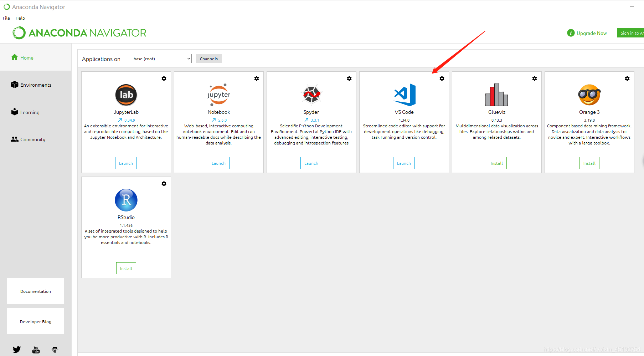Viewport: 644px width, 356px height.
Task: Click the Channels button
Action: [209, 59]
